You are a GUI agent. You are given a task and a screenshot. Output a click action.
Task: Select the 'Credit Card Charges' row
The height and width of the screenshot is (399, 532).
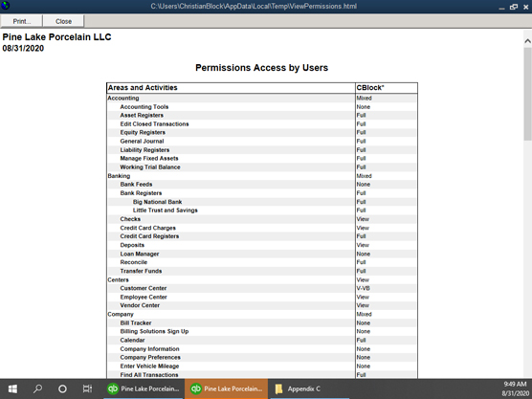pyautogui.click(x=262, y=228)
